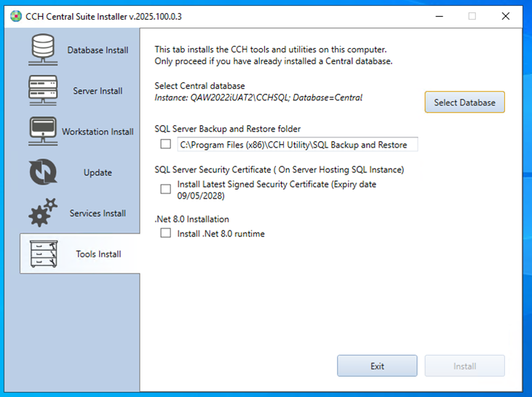The image size is (532, 397).
Task: Click the SQL Backup and Restore path field
Action: click(298, 145)
